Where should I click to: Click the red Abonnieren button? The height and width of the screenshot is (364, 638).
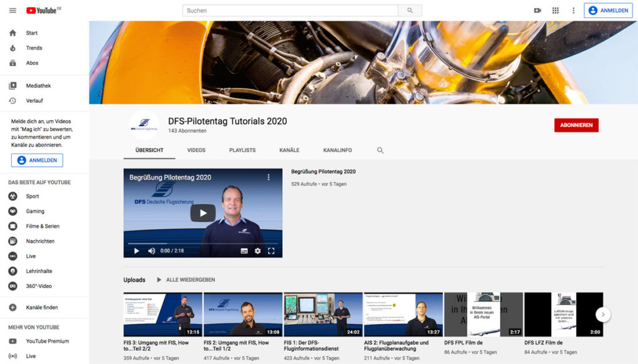(576, 125)
